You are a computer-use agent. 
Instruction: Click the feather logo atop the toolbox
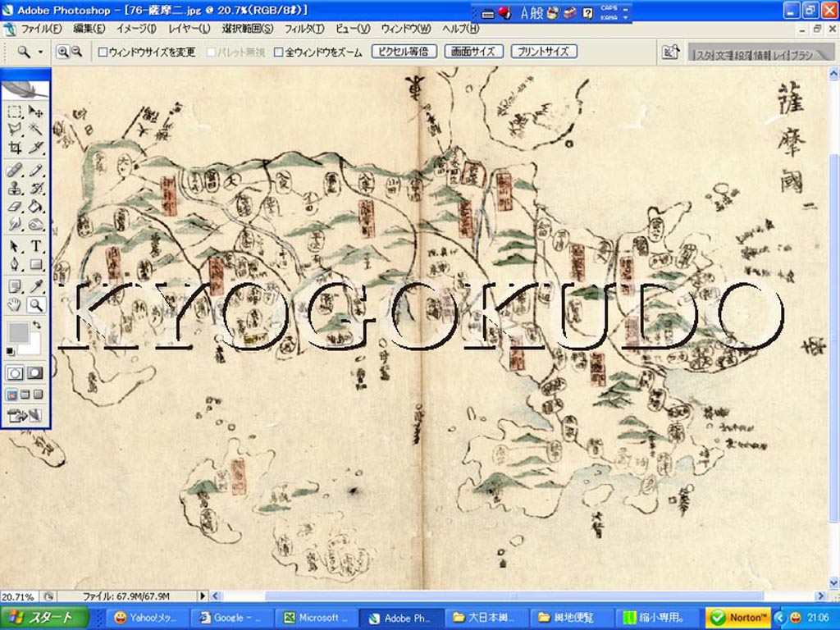coord(25,89)
